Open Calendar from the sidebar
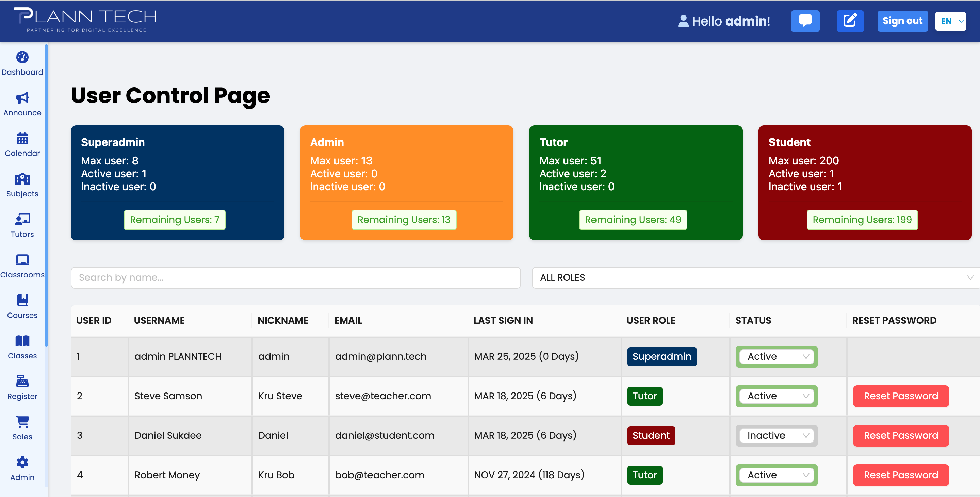Viewport: 980px width, 497px height. pyautogui.click(x=22, y=139)
